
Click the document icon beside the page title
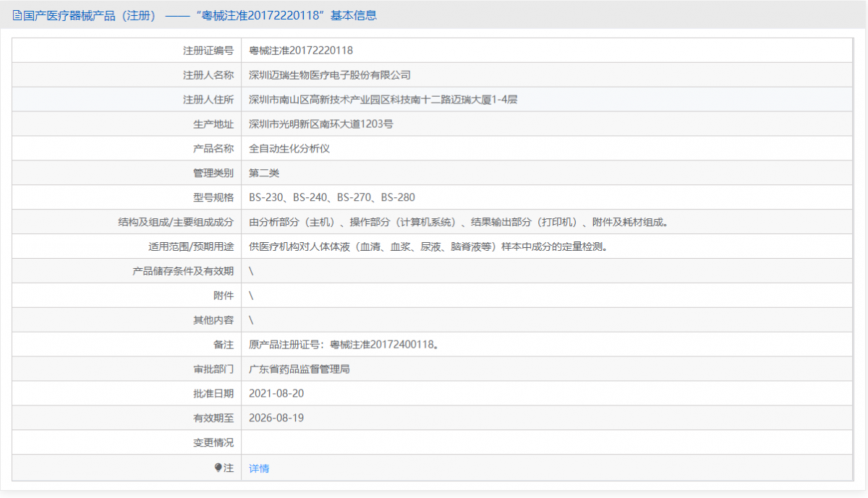[17, 15]
